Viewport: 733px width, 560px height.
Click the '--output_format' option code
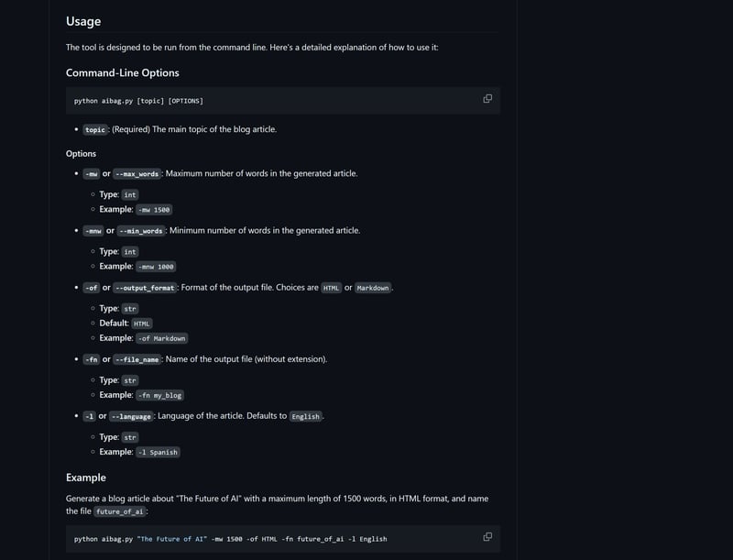pyautogui.click(x=146, y=288)
